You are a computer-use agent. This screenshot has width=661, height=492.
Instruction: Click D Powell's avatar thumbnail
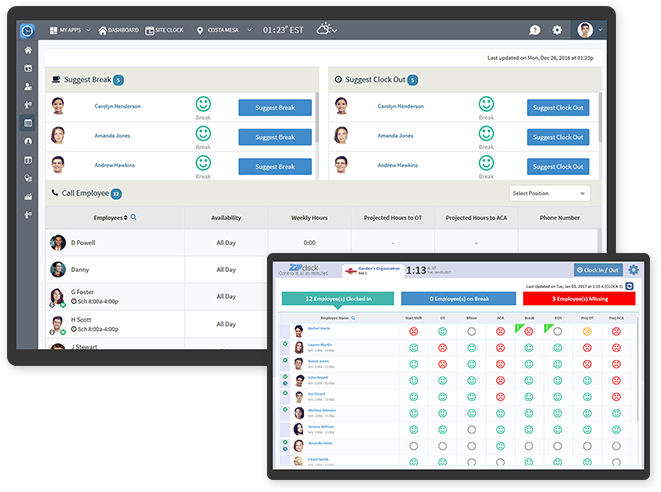click(58, 243)
